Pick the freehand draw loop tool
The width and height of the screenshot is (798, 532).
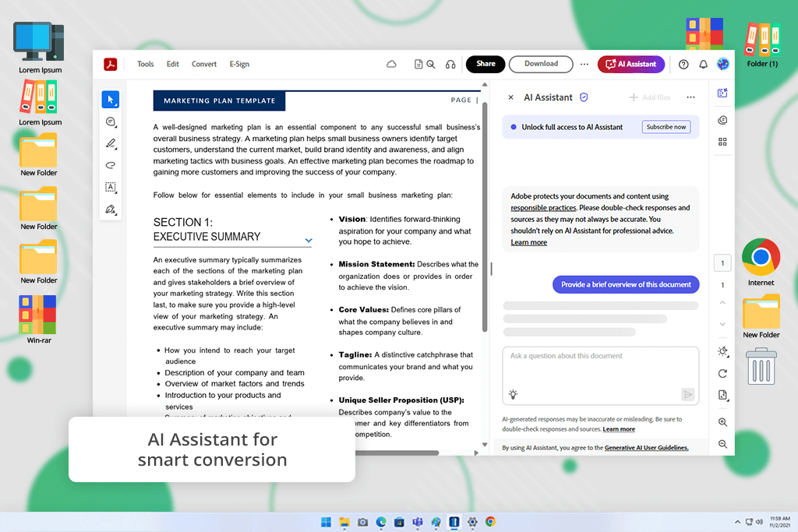pyautogui.click(x=111, y=165)
